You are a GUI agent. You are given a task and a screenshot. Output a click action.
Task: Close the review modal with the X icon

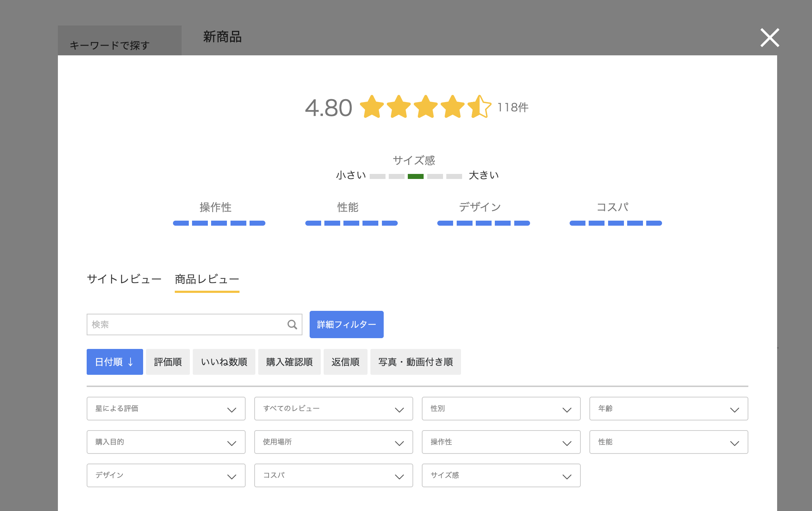coord(770,38)
